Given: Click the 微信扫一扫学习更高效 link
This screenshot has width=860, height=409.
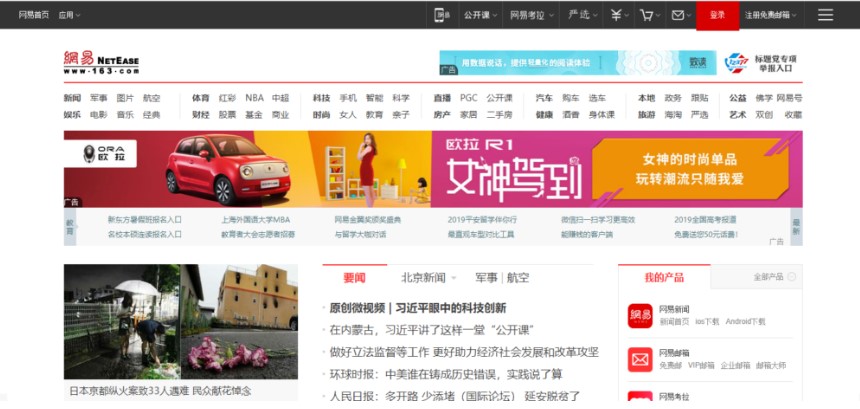Looking at the screenshot, I should click(598, 220).
